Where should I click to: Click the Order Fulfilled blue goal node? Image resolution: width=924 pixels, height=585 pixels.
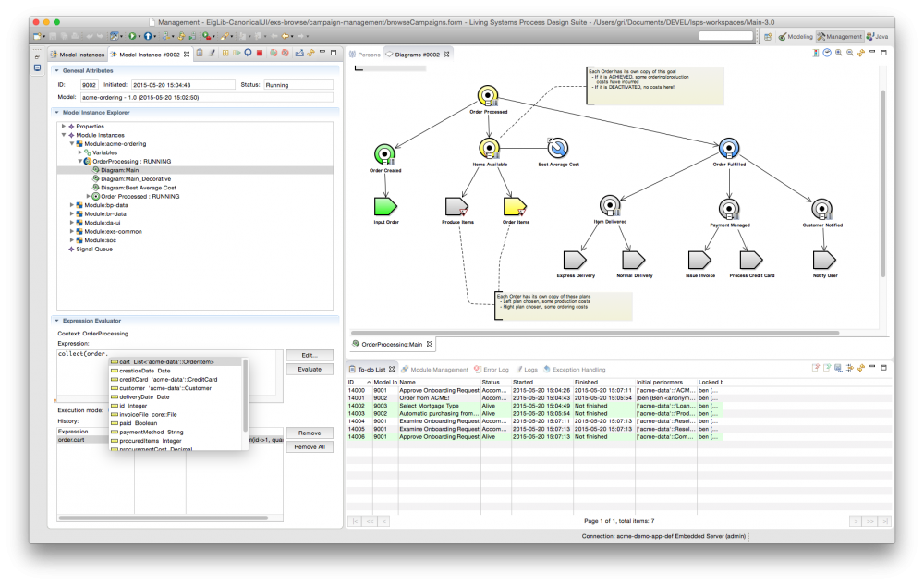pyautogui.click(x=728, y=148)
